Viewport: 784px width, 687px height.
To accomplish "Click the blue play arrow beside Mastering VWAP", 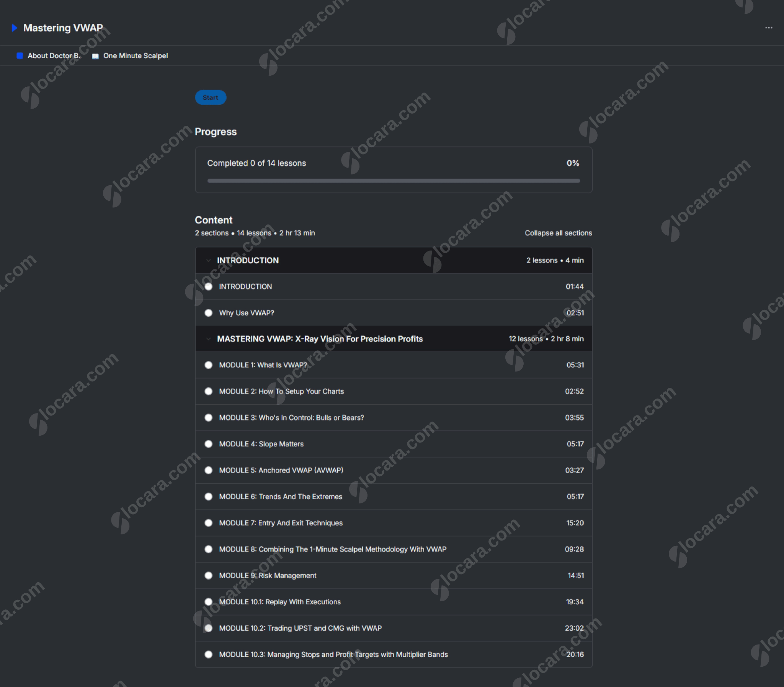I will pyautogui.click(x=14, y=28).
